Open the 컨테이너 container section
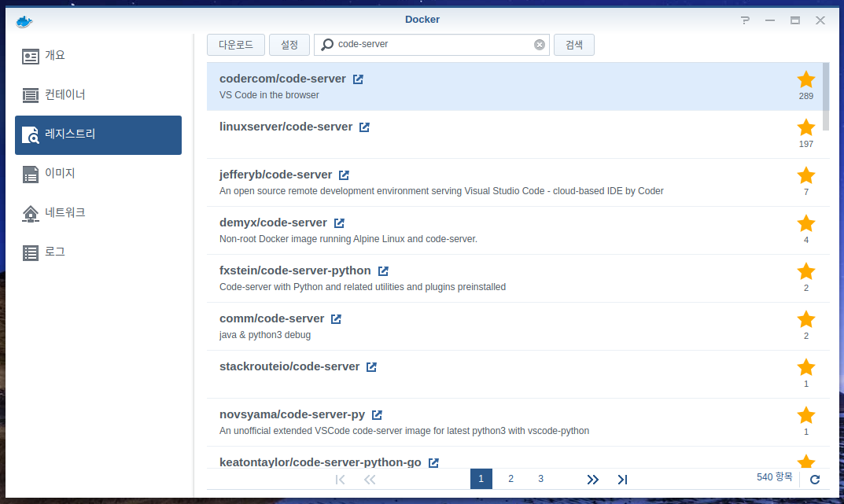Viewport: 844px width, 504px height. tap(98, 95)
